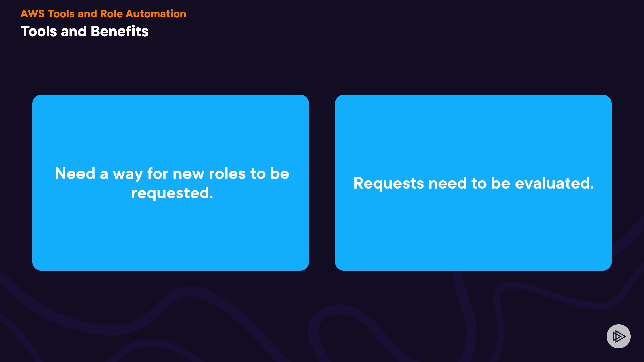
Task: Select the 'Need a way for new roles' line
Action: pos(172,174)
